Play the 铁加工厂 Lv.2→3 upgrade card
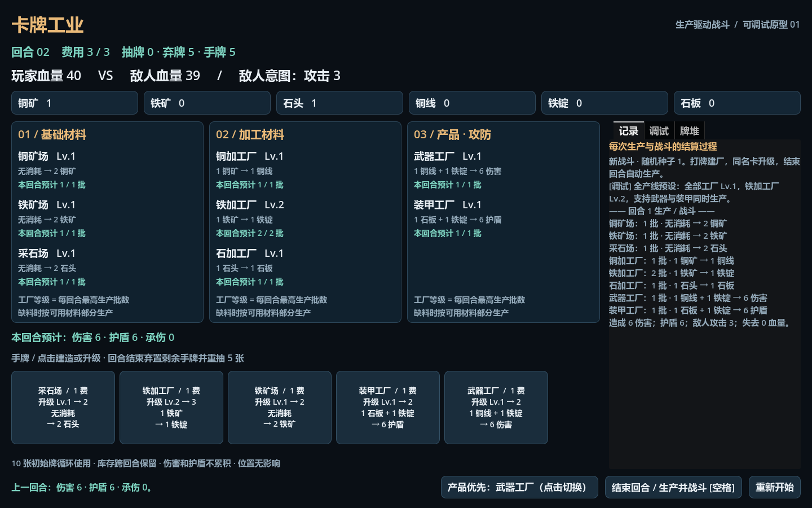The image size is (812, 508). [171, 408]
